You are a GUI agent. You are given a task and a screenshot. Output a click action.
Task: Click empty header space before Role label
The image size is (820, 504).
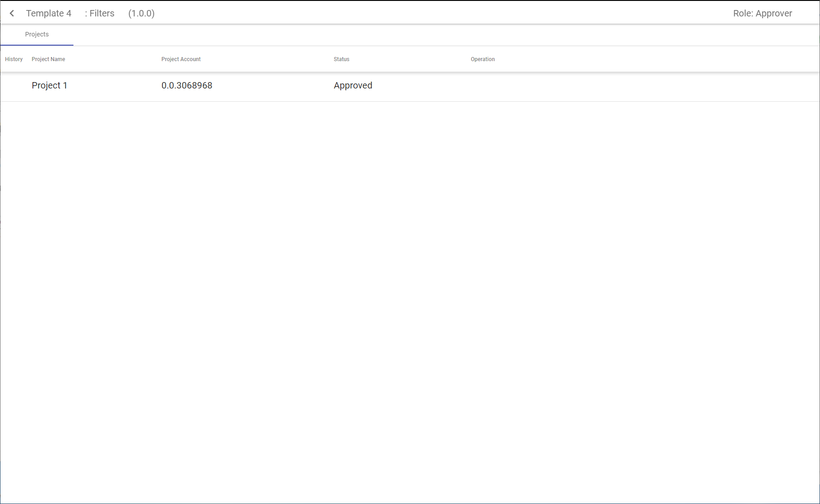click(456, 13)
